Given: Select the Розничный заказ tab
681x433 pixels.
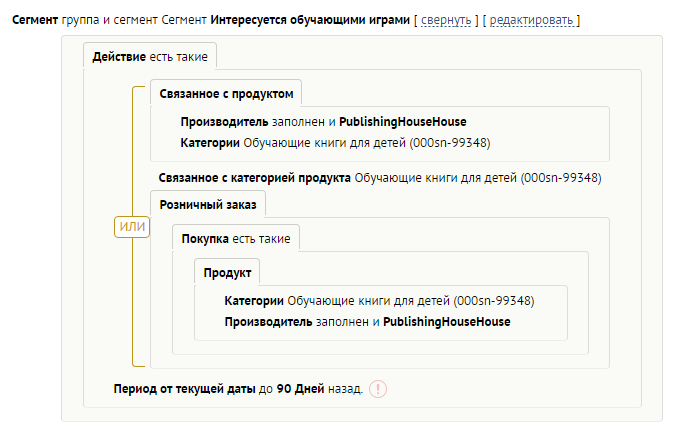Looking at the screenshot, I should 208,204.
